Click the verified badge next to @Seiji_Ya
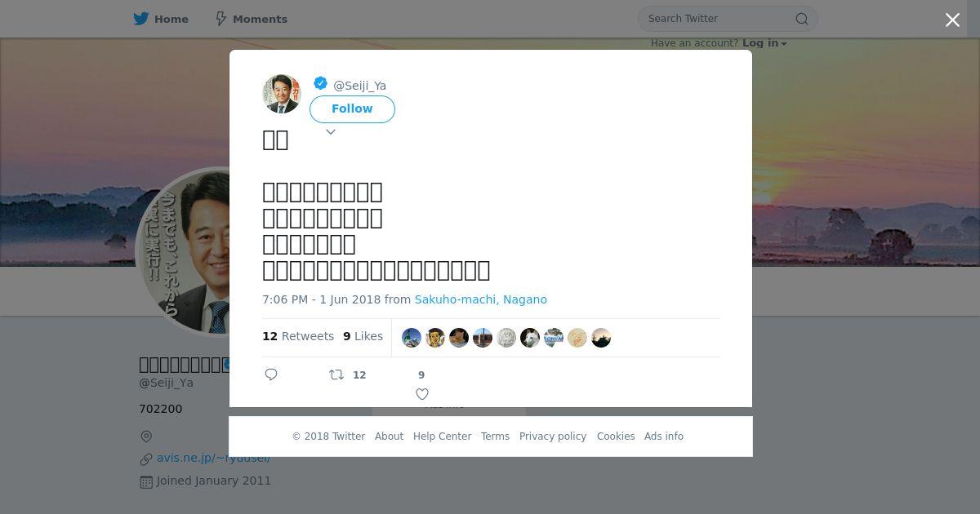This screenshot has height=514, width=980. tap(321, 83)
